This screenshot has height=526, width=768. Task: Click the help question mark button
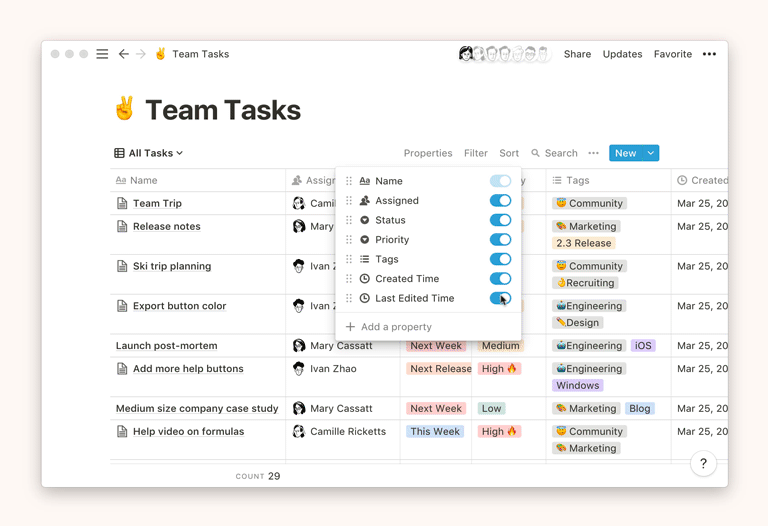coord(703,463)
